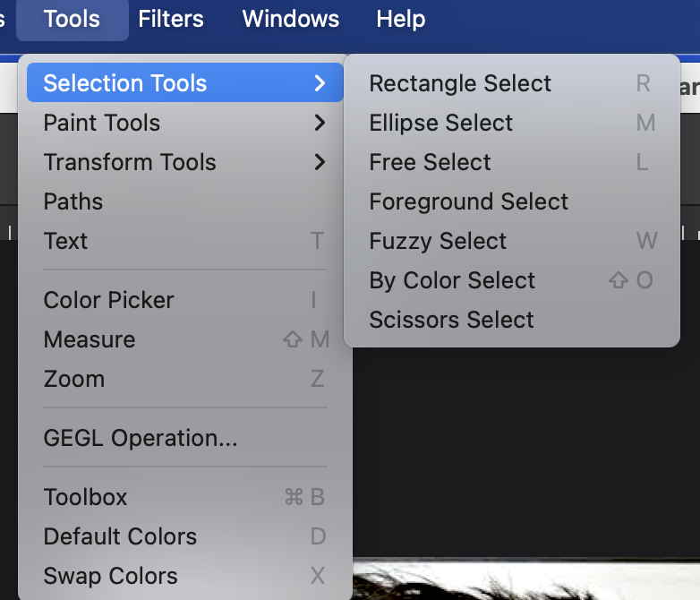Image resolution: width=700 pixels, height=600 pixels.
Task: Activate the Fuzzy Select tool
Action: point(439,241)
